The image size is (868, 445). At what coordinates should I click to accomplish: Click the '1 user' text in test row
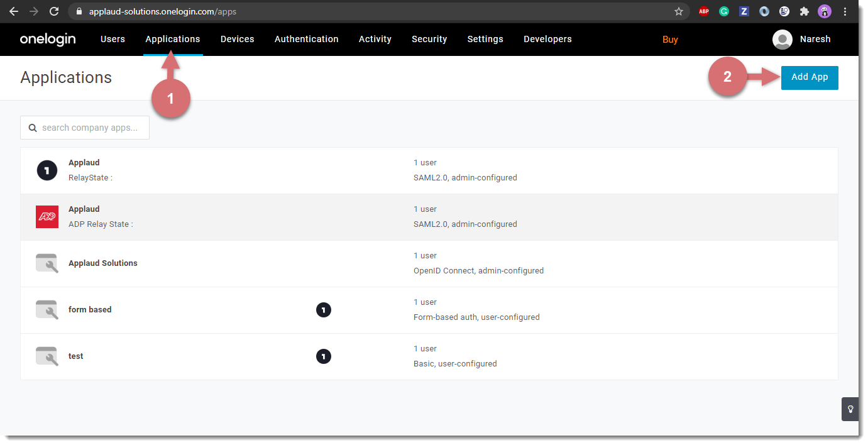[x=425, y=349]
